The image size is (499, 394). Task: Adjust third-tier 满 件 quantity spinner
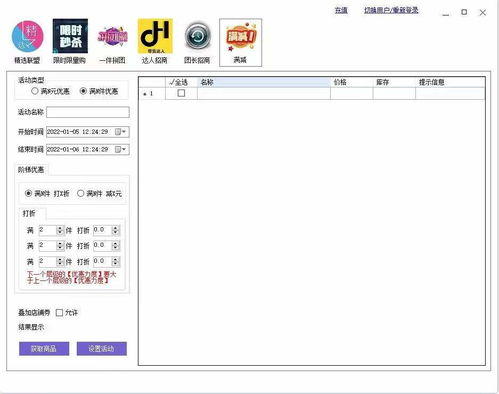pyautogui.click(x=60, y=262)
